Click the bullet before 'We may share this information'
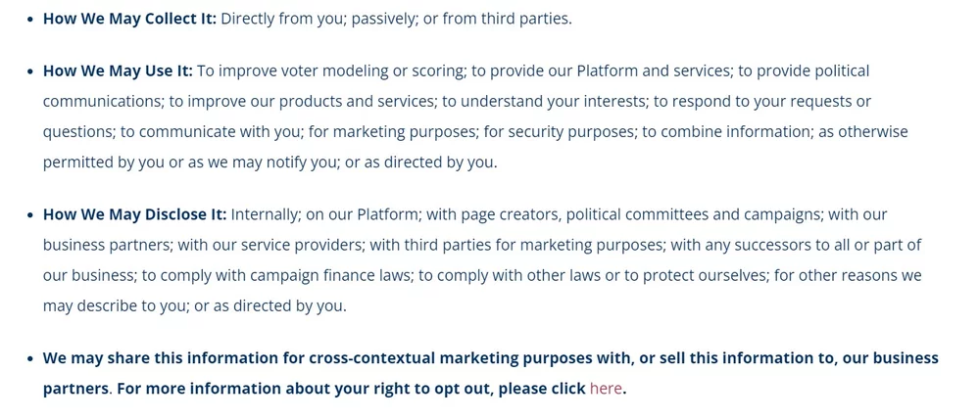980x420 pixels. 29,359
